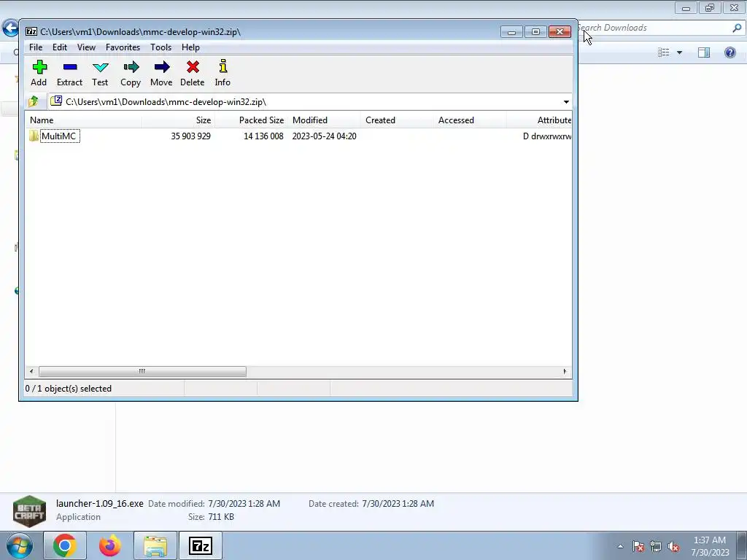
Task: Click the horizontal scrollbar thumb
Action: [x=142, y=371]
